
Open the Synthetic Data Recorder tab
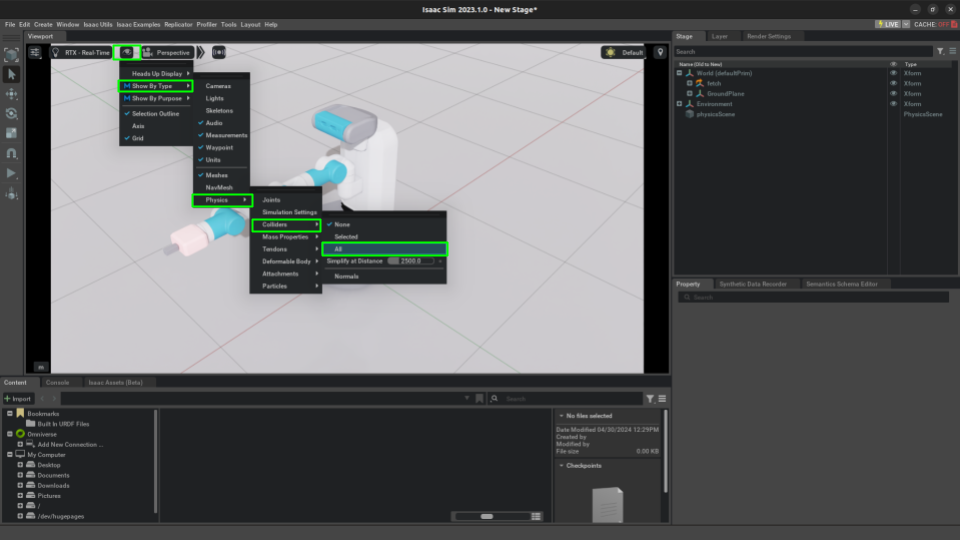pos(753,284)
